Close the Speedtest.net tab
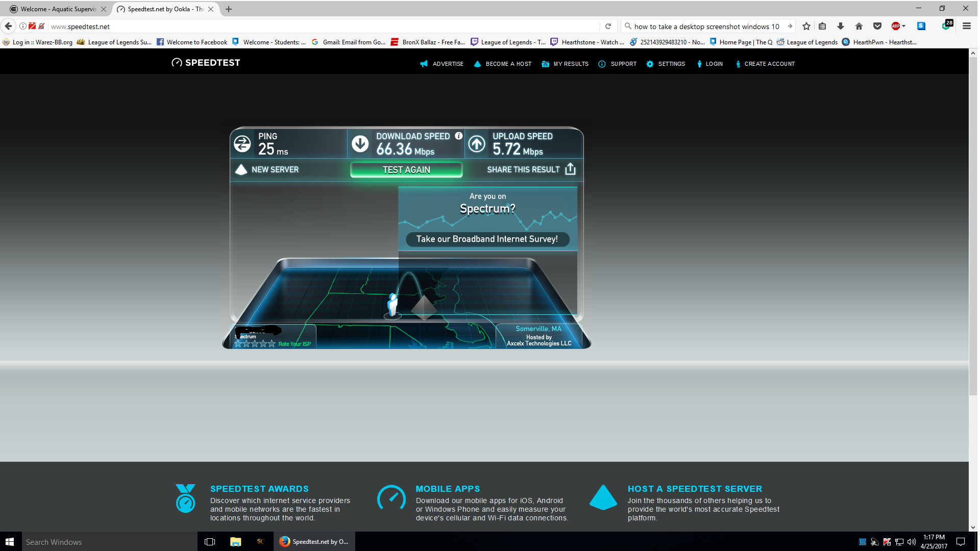 (211, 9)
